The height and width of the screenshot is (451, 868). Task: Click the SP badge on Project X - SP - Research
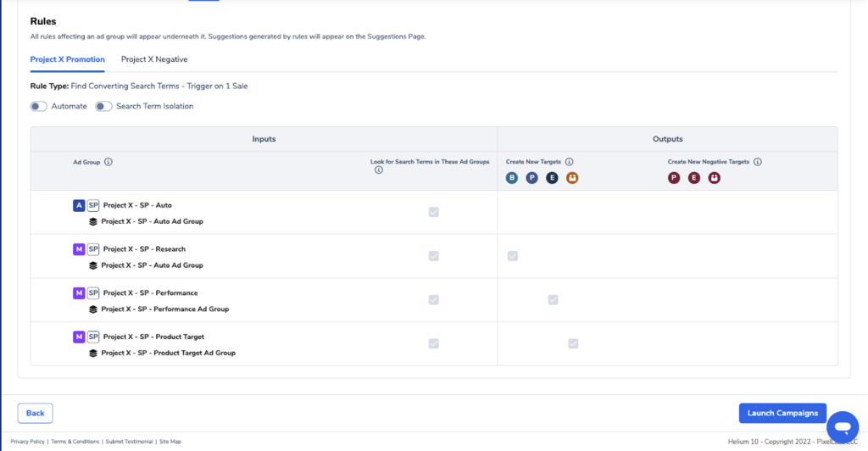tap(93, 249)
